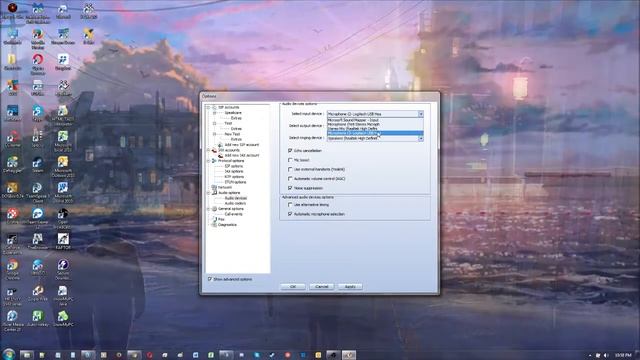Collapse the General options tree node

click(208, 209)
